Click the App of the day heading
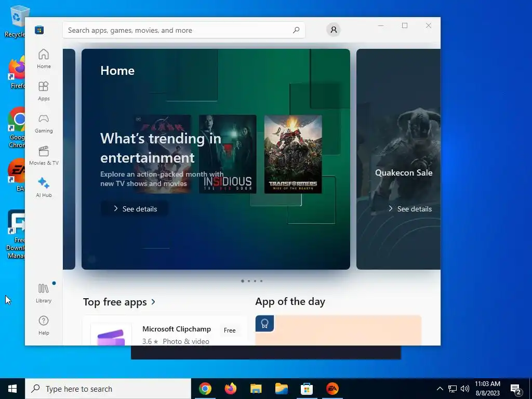Image resolution: width=532 pixels, height=399 pixels. [x=290, y=301]
